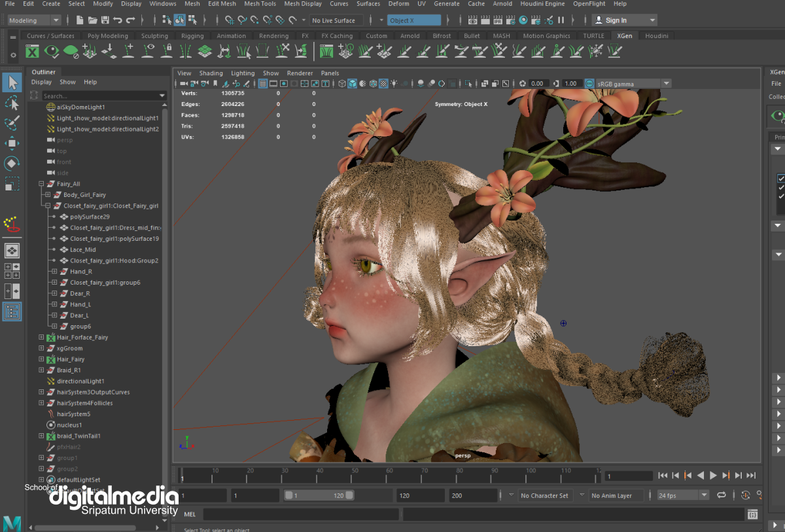Toggle smooth shade all in viewport toolbar
Viewport: 785px width, 532px height.
point(352,84)
